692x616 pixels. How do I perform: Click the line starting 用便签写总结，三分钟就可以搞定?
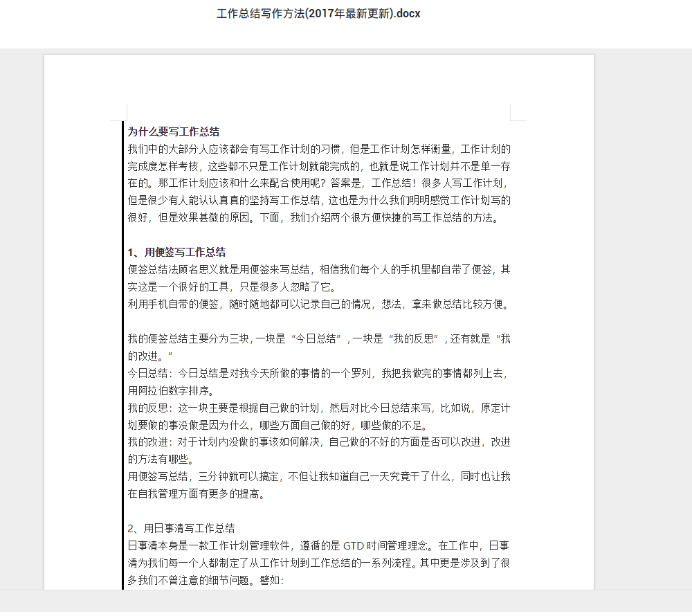click(x=319, y=476)
